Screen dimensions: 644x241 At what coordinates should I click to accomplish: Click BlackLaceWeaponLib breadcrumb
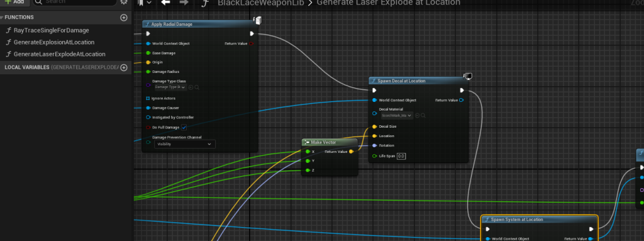click(x=260, y=3)
